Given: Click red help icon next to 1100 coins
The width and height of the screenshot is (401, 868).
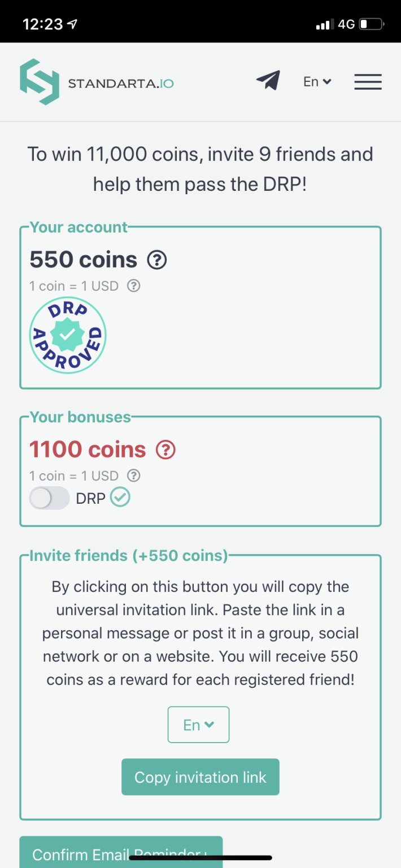Looking at the screenshot, I should (x=165, y=450).
